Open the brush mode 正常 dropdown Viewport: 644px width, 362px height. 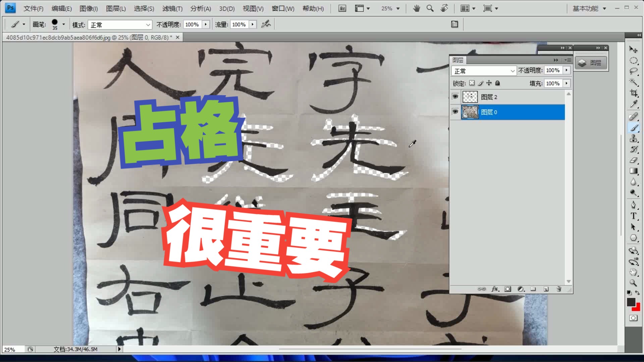120,24
